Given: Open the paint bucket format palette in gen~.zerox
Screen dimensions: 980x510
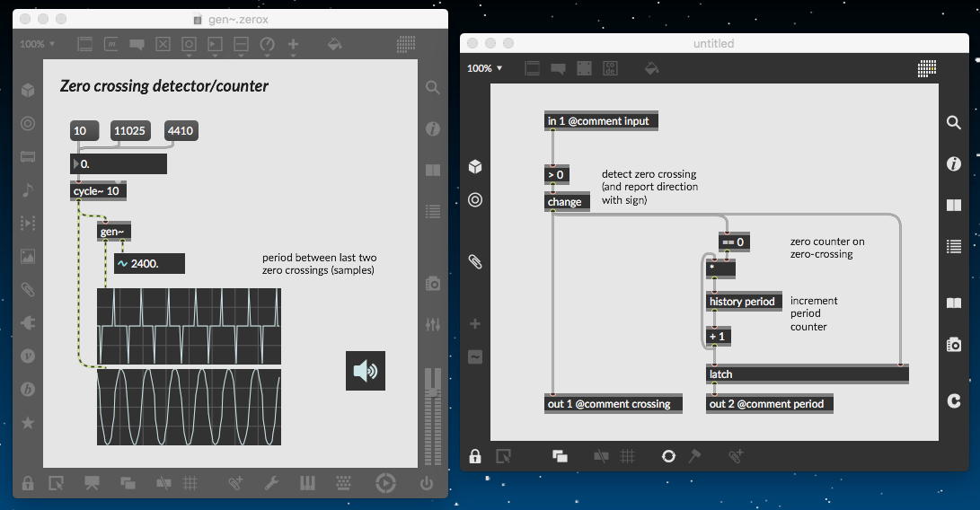Looking at the screenshot, I should click(334, 44).
